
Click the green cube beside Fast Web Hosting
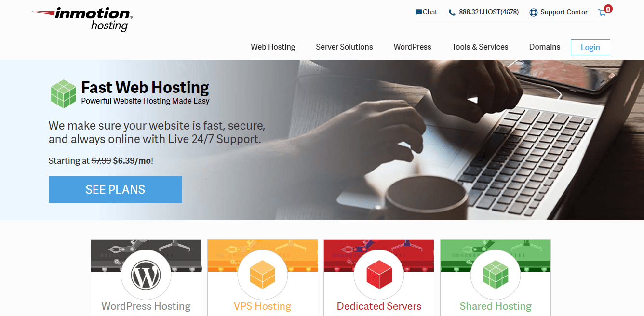pyautogui.click(x=64, y=93)
